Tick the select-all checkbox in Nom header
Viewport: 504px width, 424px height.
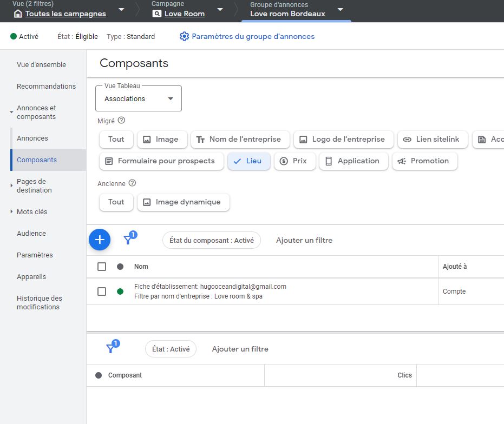(x=102, y=267)
